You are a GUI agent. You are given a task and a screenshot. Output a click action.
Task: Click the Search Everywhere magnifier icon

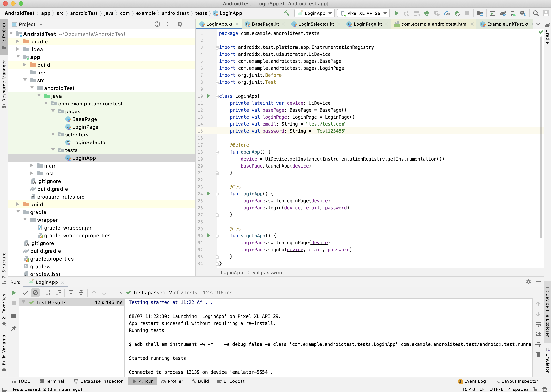535,13
